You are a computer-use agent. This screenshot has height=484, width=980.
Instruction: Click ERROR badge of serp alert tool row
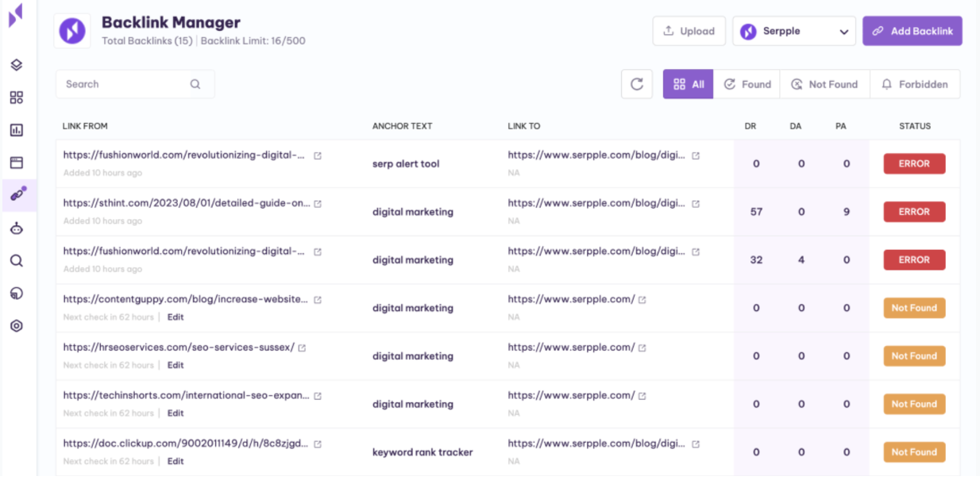click(914, 163)
